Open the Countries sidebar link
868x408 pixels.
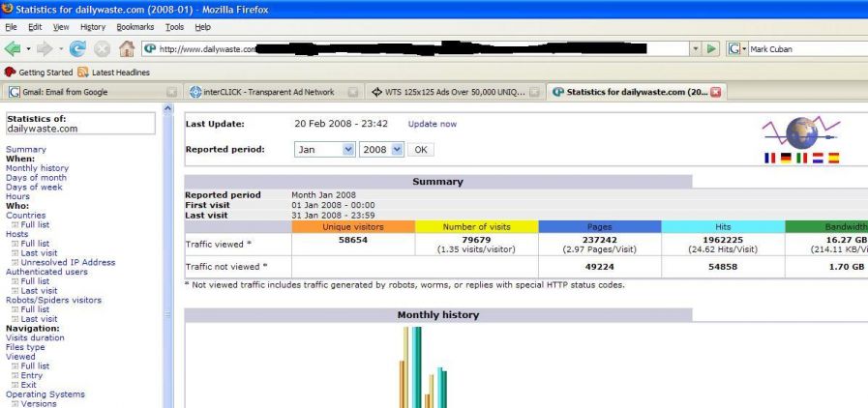25,215
